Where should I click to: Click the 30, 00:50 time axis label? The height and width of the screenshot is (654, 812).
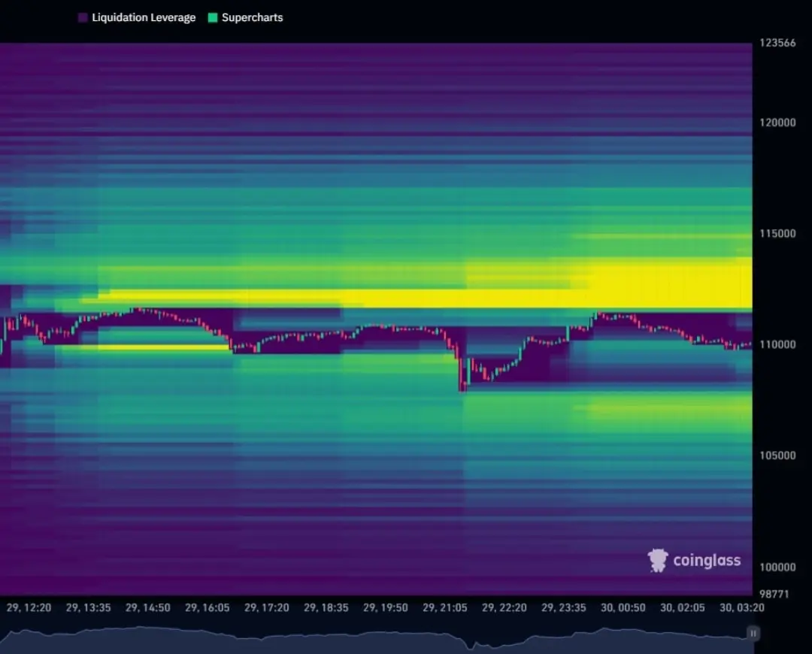pos(623,607)
